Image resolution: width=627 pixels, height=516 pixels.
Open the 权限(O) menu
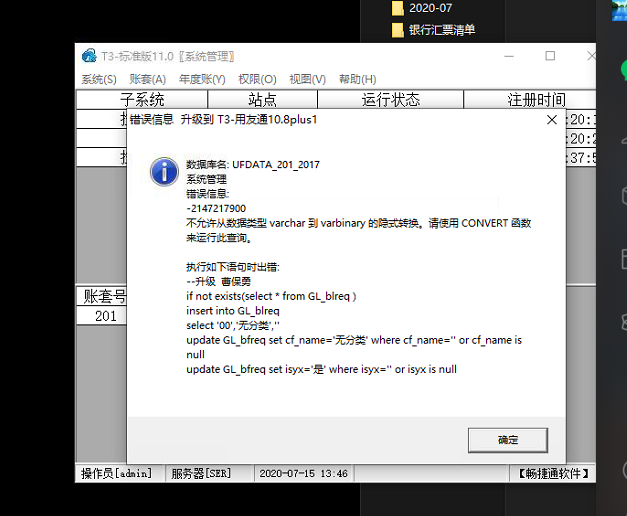tap(257, 79)
